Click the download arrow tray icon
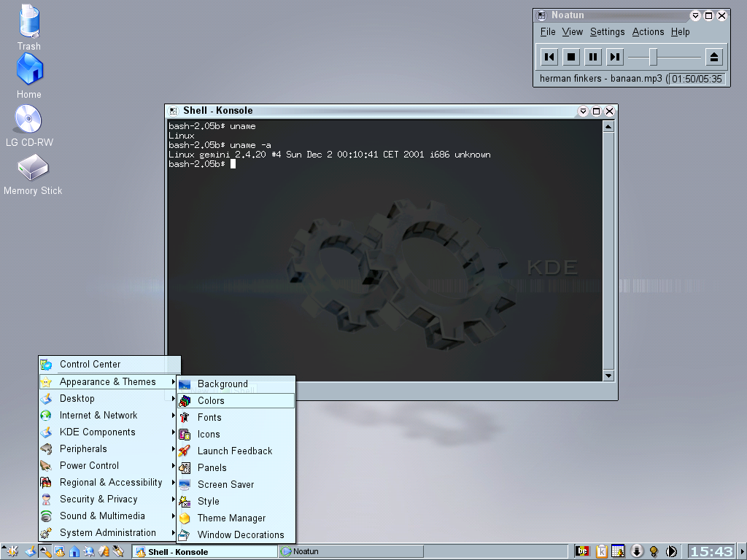This screenshot has width=747, height=560. [x=636, y=551]
